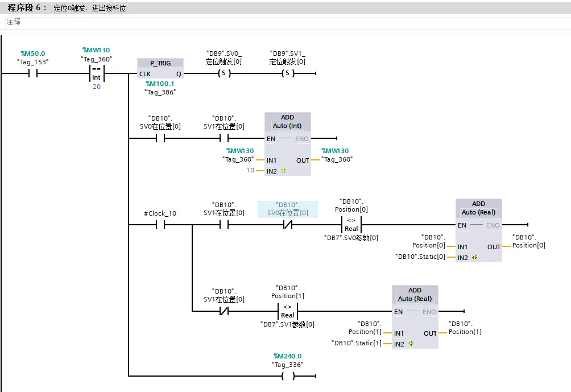The image size is (571, 392).
Task: Click the insert-input star beside Static[1]
Action: click(x=411, y=344)
